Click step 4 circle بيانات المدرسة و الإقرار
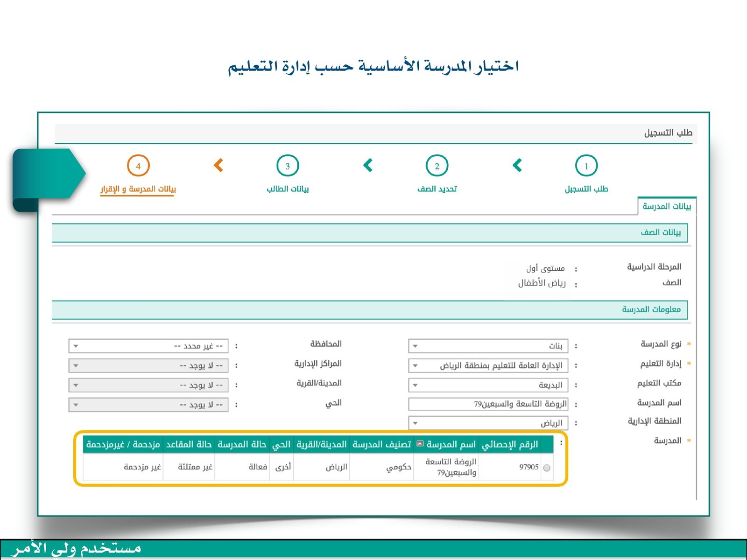The image size is (747, 560). pos(138,166)
